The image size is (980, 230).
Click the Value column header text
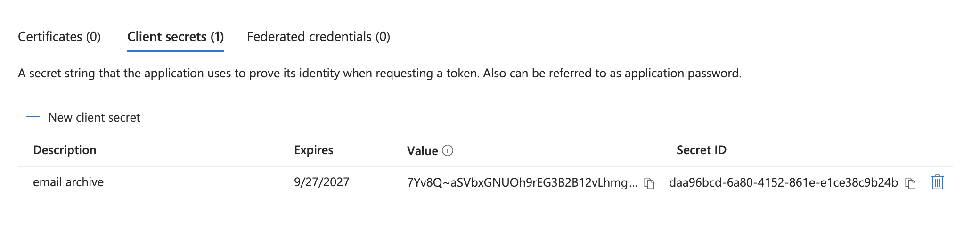click(422, 151)
